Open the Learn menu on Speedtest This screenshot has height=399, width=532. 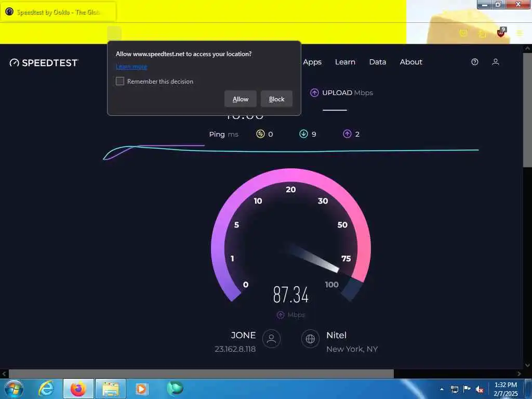click(x=345, y=62)
